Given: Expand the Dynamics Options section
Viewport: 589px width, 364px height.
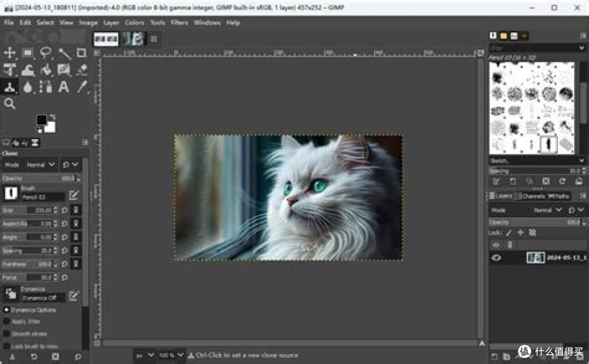Looking at the screenshot, I should (x=7, y=310).
